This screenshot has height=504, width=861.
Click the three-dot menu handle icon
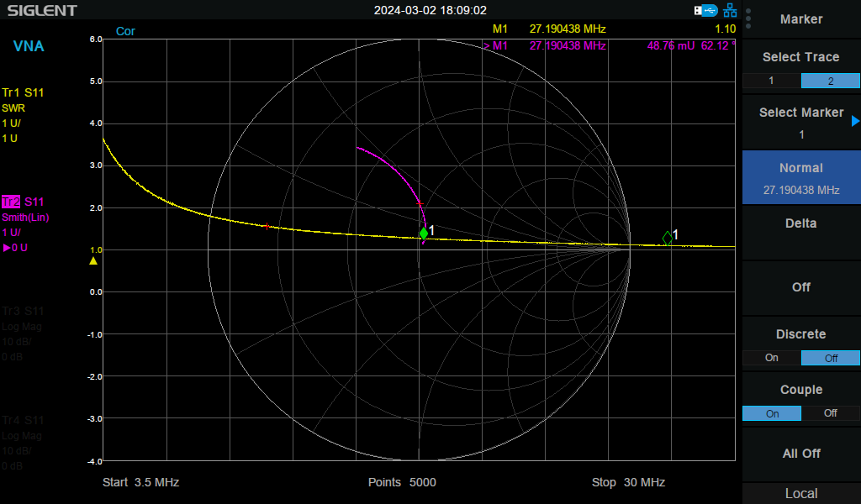tap(748, 18)
